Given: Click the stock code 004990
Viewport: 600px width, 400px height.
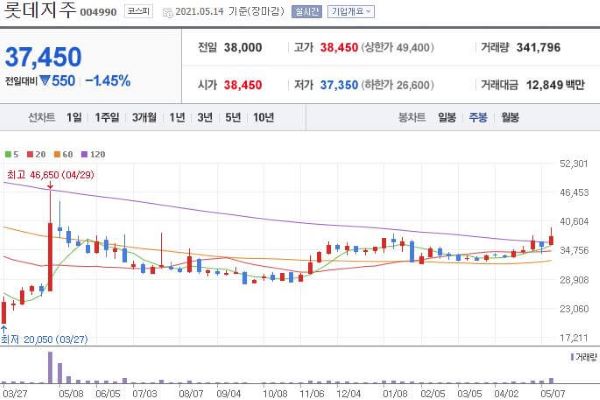Looking at the screenshot, I should click(98, 13).
